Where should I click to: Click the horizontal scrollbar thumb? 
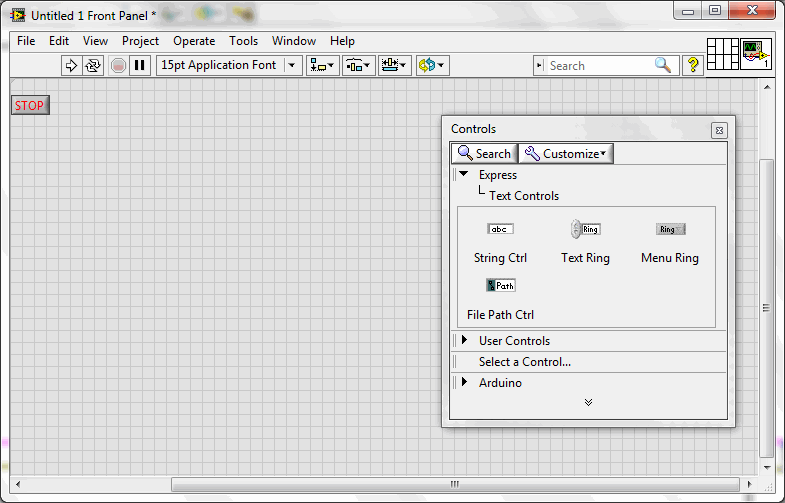[455, 484]
